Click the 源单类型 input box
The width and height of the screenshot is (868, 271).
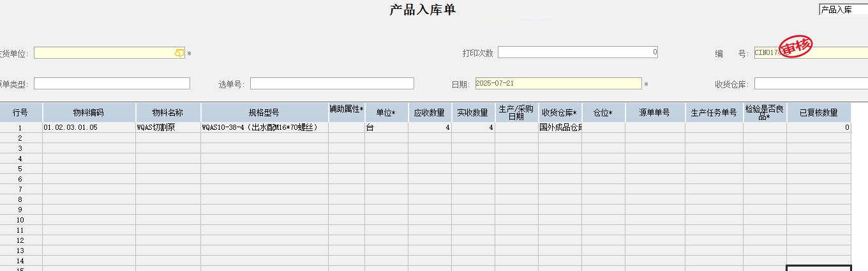112,84
